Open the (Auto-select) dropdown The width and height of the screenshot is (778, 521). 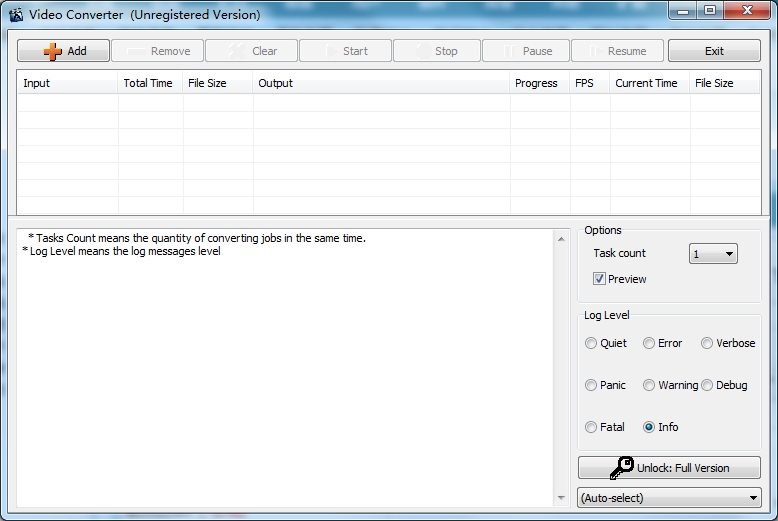click(x=669, y=498)
